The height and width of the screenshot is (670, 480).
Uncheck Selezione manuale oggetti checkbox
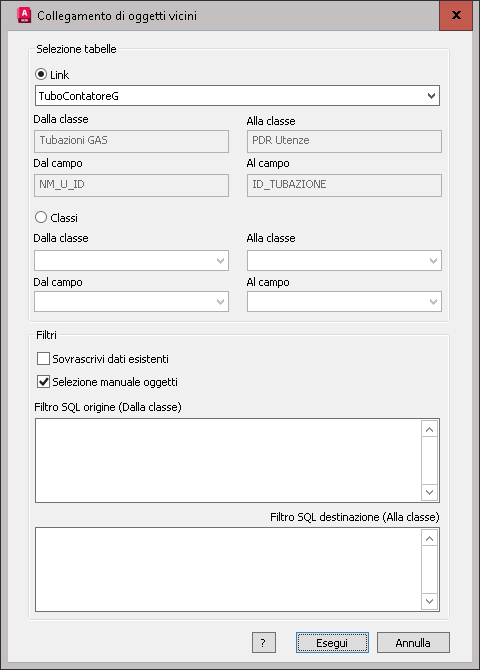(43, 382)
